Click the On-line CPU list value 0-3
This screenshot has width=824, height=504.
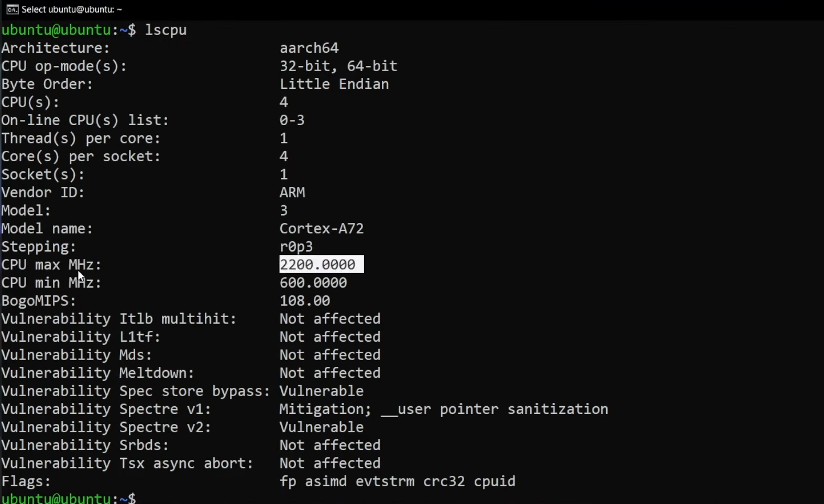pos(292,120)
